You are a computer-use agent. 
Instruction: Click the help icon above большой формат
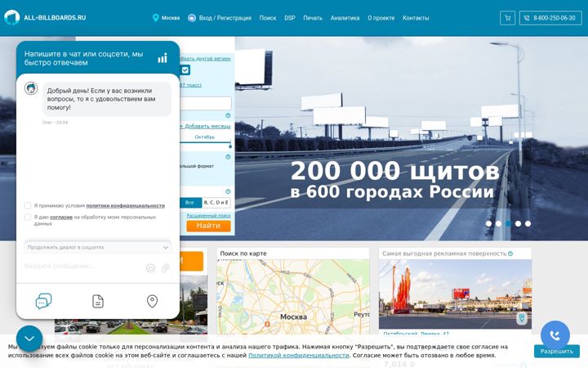228,156
